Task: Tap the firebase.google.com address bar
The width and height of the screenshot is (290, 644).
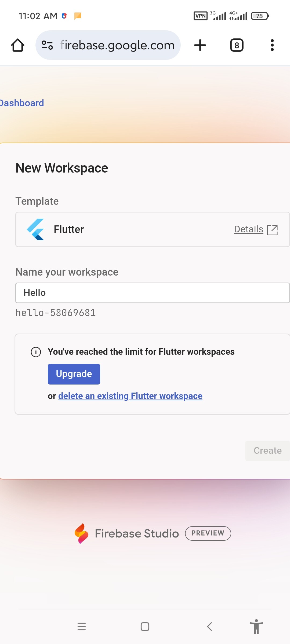Action: (117, 45)
